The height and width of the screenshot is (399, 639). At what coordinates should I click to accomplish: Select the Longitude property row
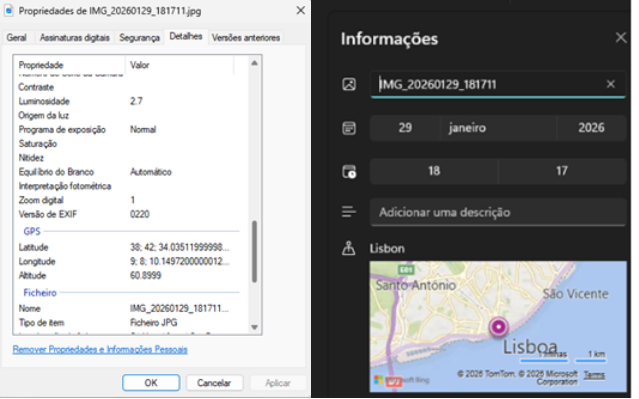click(128, 262)
